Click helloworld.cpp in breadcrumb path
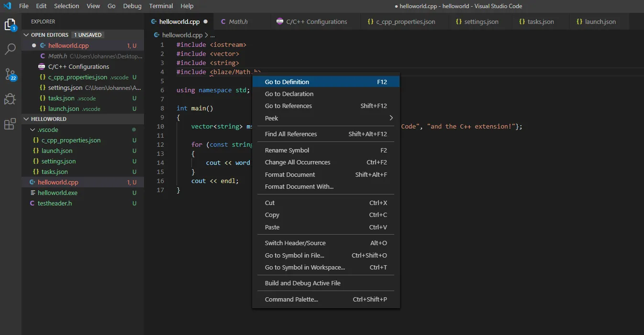Screen dimensions: 644x335 [x=182, y=35]
